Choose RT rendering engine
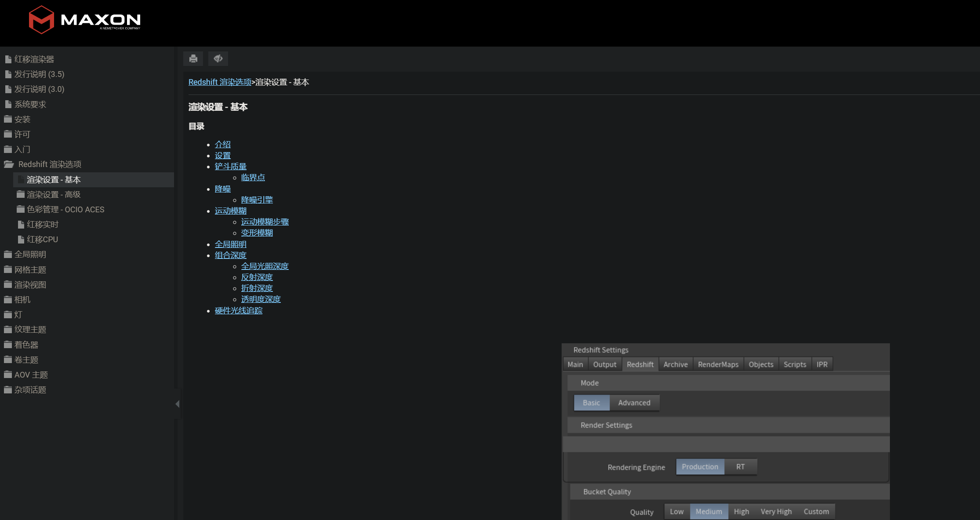Image resolution: width=980 pixels, height=520 pixels. click(x=740, y=467)
